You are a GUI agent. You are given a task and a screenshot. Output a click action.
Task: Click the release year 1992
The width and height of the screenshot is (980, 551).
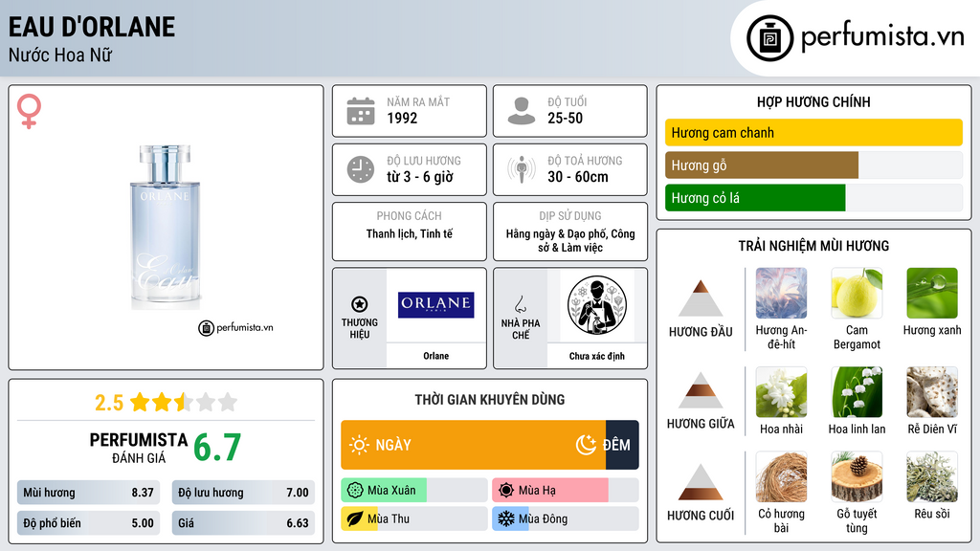(402, 118)
